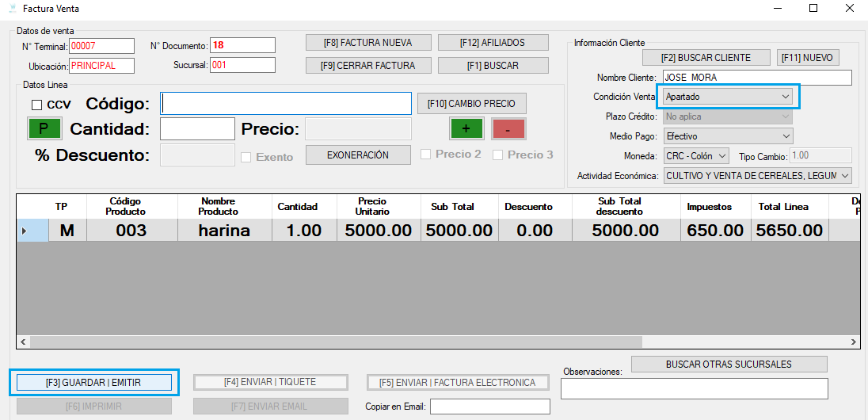Click the Código Producto column header
This screenshot has height=420, width=868.
point(132,207)
